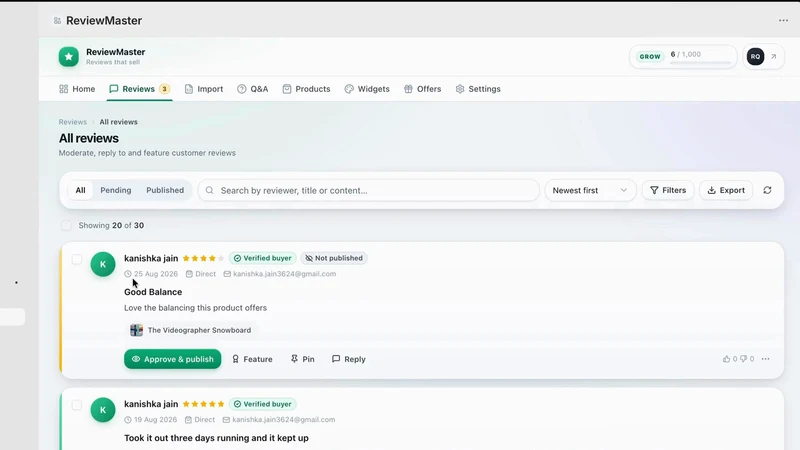
Task: Click the K avatar of the Good Balance review
Action: tap(103, 264)
